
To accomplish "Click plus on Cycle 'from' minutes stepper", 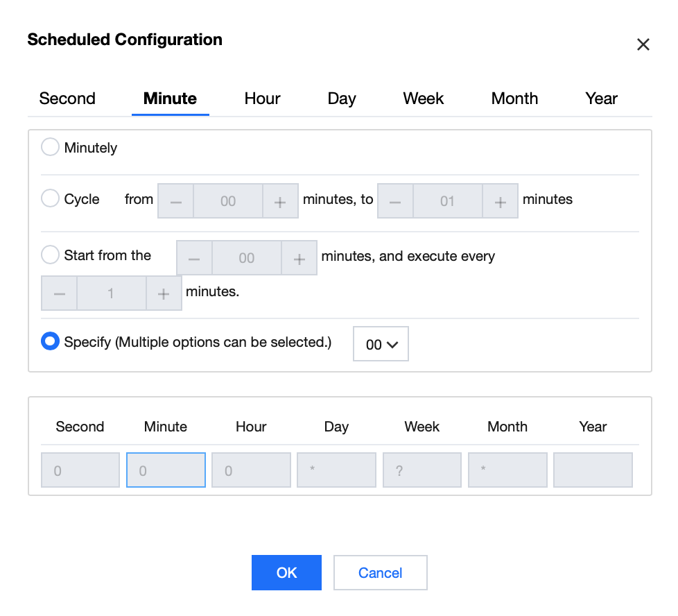I will [280, 202].
